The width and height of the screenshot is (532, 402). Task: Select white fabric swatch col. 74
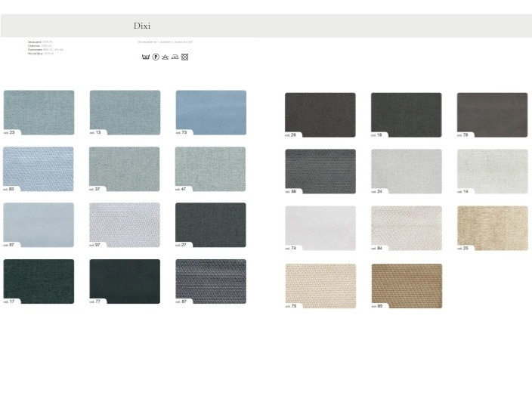[x=320, y=227]
